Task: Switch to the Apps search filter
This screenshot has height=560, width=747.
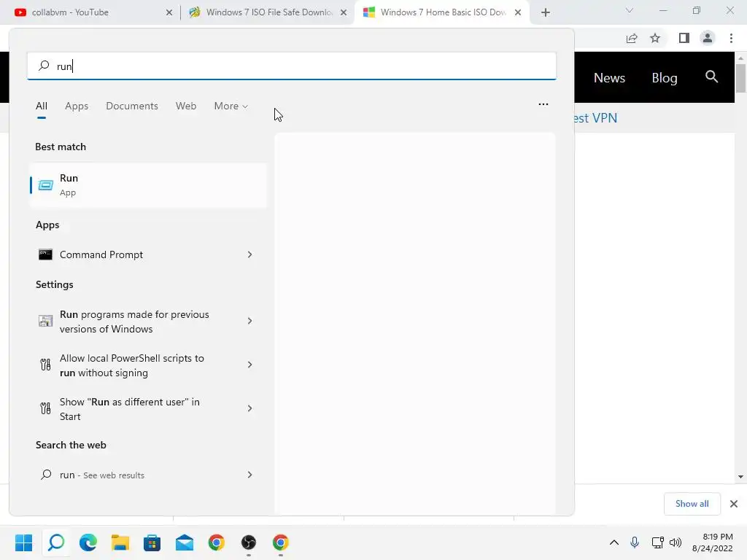Action: tap(77, 106)
